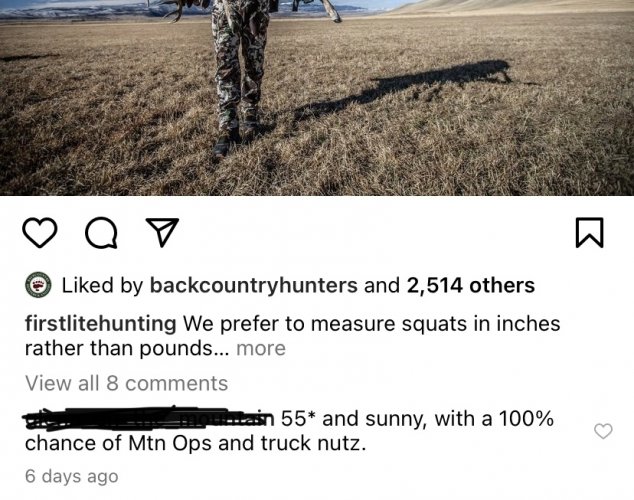The height and width of the screenshot is (500, 634).
Task: Open the firstlitehunting profile from the caption
Action: [100, 323]
